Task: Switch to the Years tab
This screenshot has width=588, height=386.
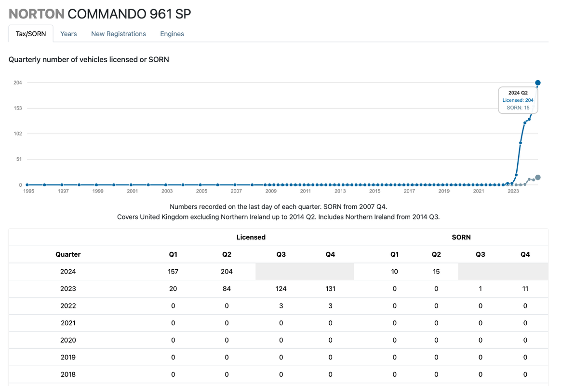Action: (x=68, y=34)
